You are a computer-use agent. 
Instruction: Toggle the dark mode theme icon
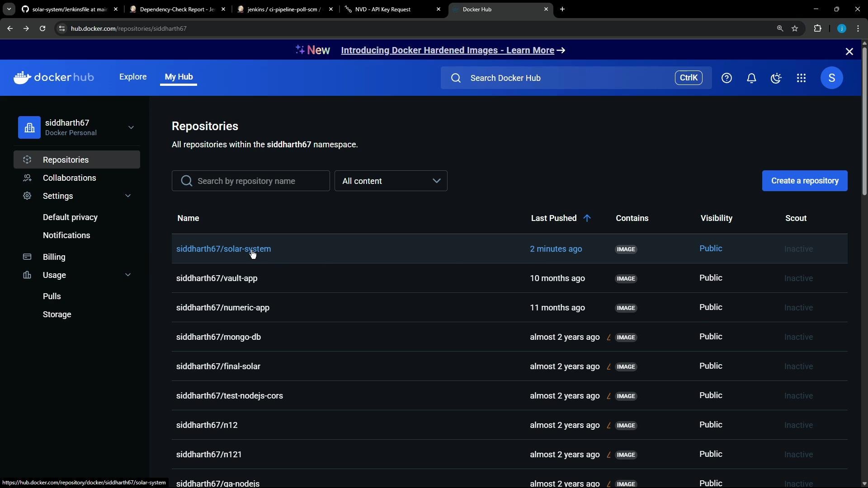pos(776,78)
